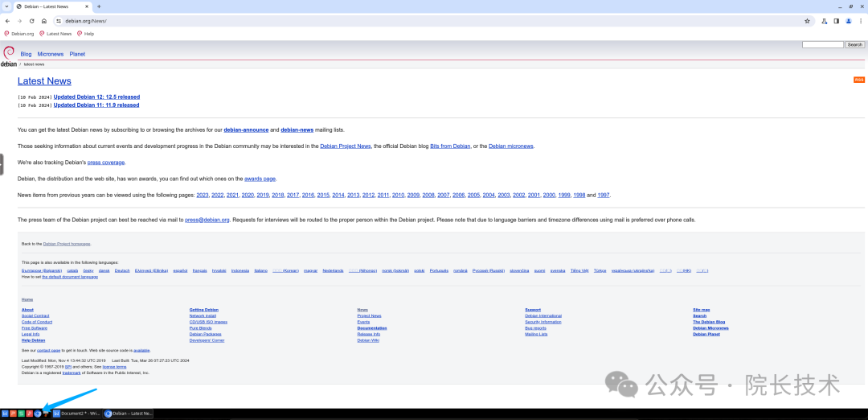Viewport: 868px width, 420px height.
Task: Open Chrome Labs flask icon
Action: pos(825,21)
